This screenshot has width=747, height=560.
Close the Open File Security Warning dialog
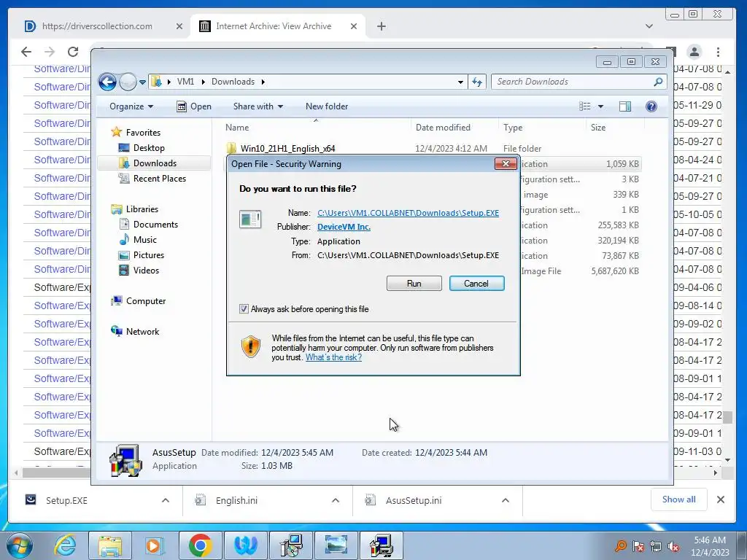point(506,164)
